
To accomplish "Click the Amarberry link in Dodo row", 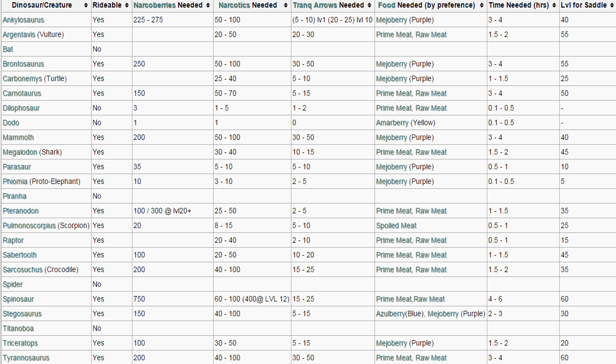I will click(392, 123).
